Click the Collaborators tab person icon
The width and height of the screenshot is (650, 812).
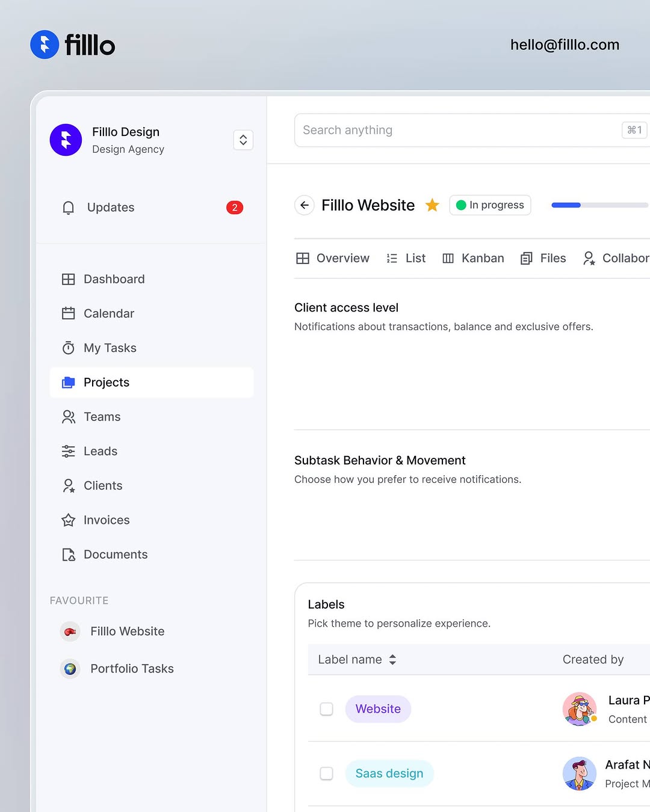click(589, 258)
